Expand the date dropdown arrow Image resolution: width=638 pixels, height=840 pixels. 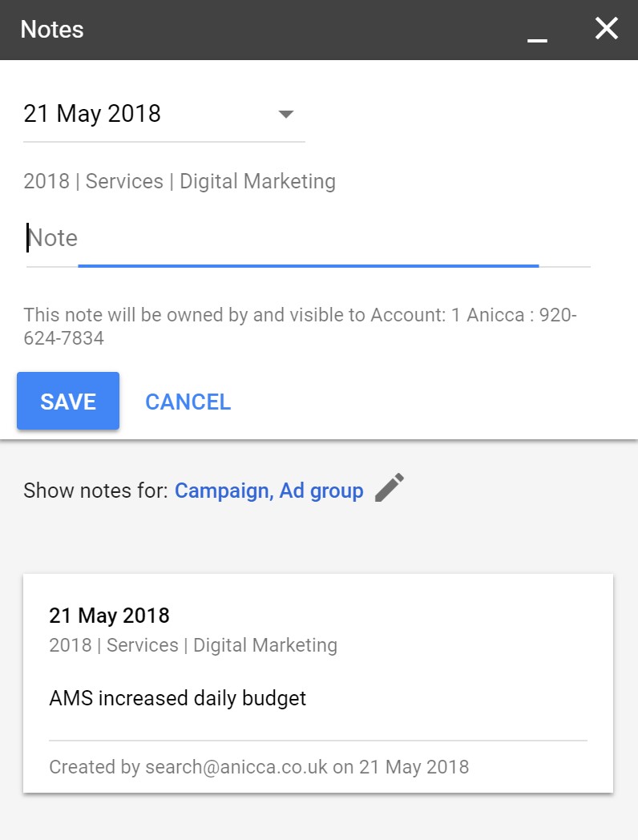[286, 114]
